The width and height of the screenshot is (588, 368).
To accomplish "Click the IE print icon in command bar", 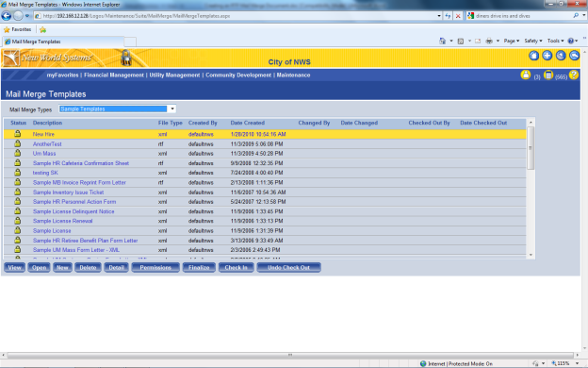I will 489,41.
